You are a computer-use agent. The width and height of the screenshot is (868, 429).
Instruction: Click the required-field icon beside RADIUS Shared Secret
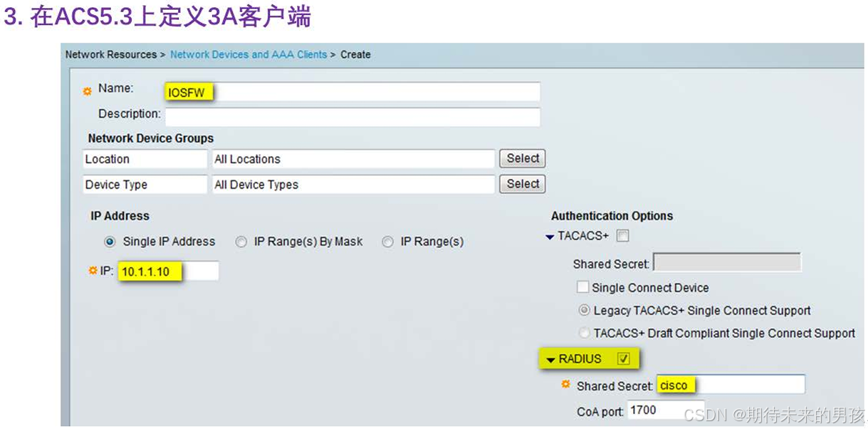(x=566, y=384)
